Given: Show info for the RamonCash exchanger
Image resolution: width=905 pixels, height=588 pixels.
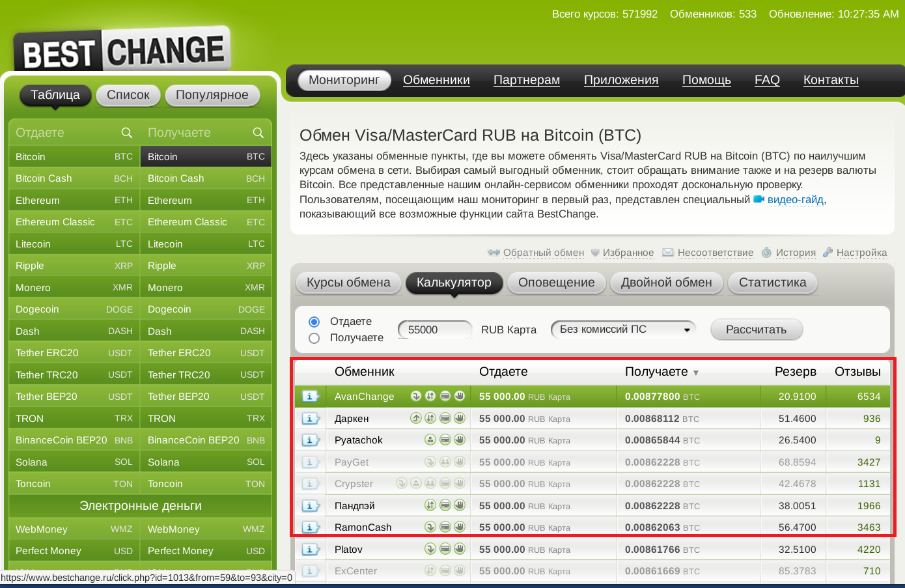Looking at the screenshot, I should [x=311, y=527].
